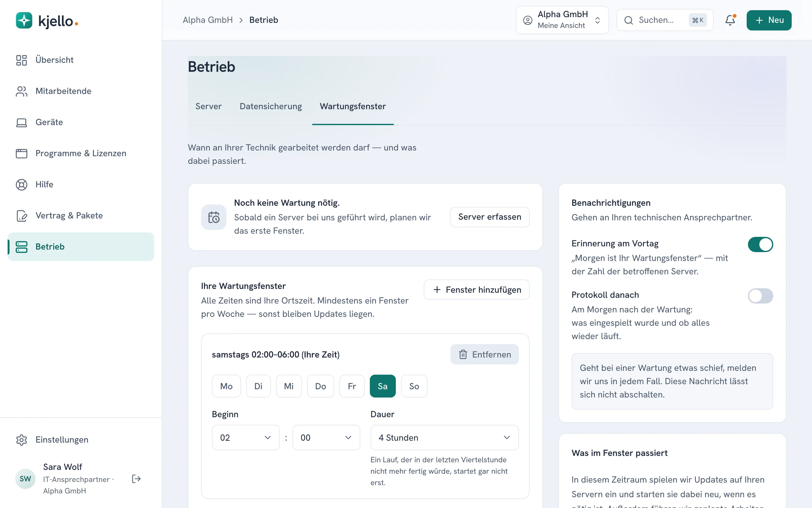
Task: Click the Betrieb server icon in the sidebar
Action: (x=22, y=247)
